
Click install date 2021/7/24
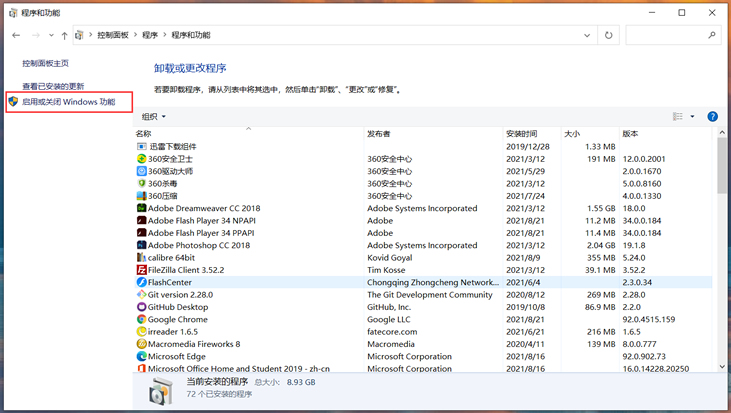(x=525, y=196)
